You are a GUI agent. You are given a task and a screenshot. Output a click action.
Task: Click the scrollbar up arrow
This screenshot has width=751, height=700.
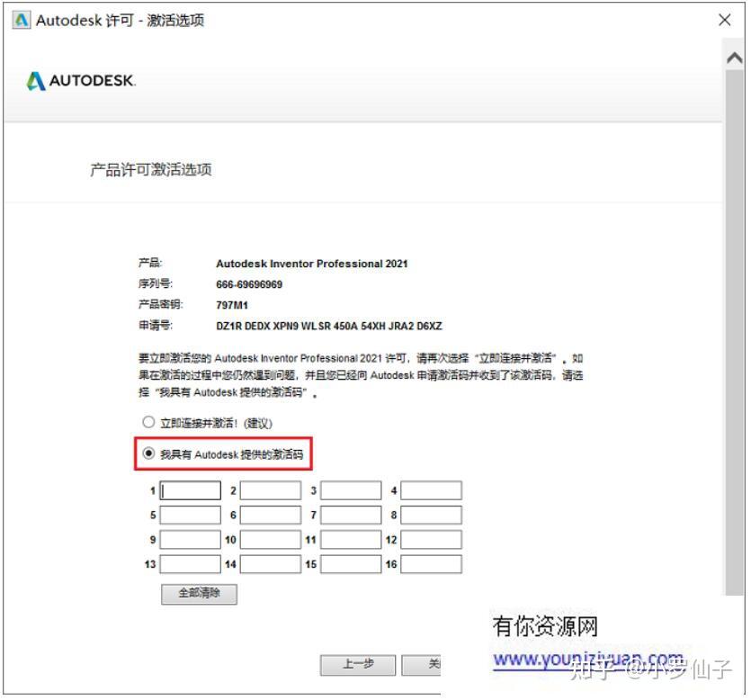click(x=735, y=58)
